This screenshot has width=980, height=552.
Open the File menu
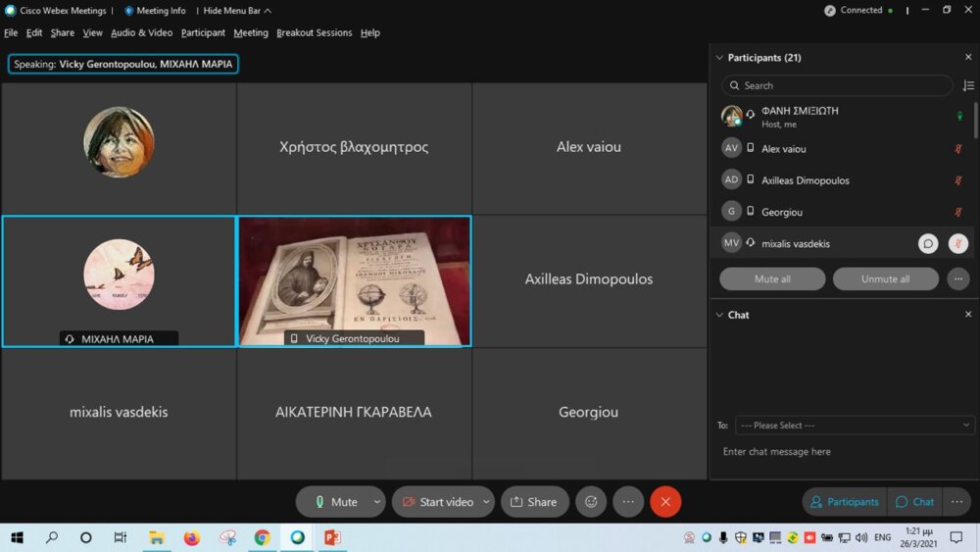[x=11, y=32]
